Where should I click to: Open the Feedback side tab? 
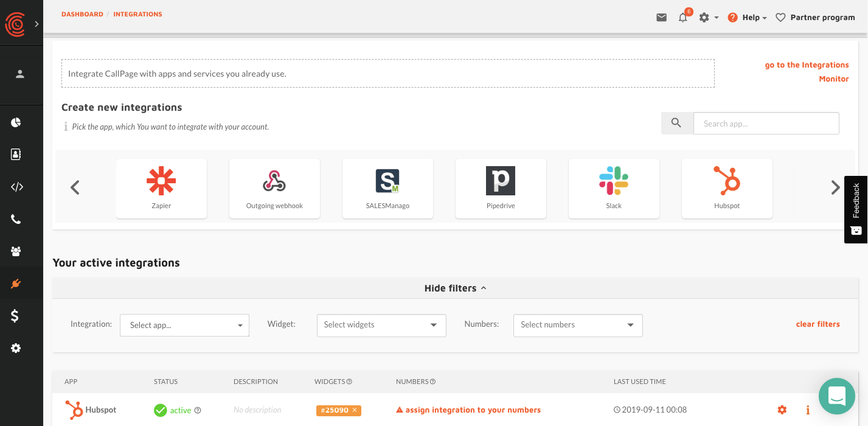[856, 209]
